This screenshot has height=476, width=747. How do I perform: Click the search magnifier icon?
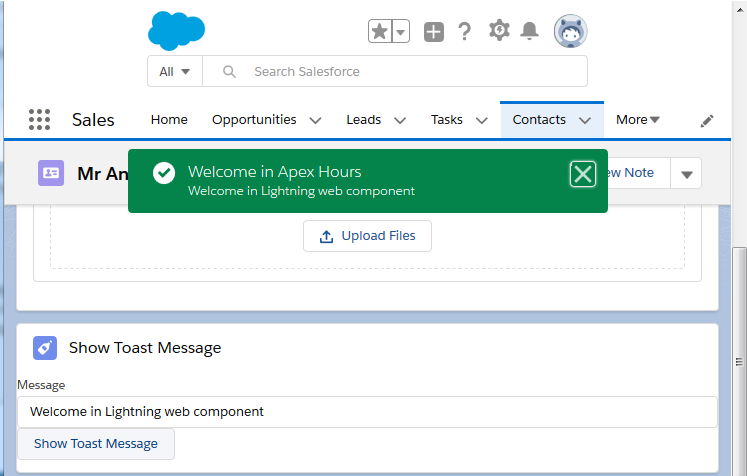[x=229, y=71]
